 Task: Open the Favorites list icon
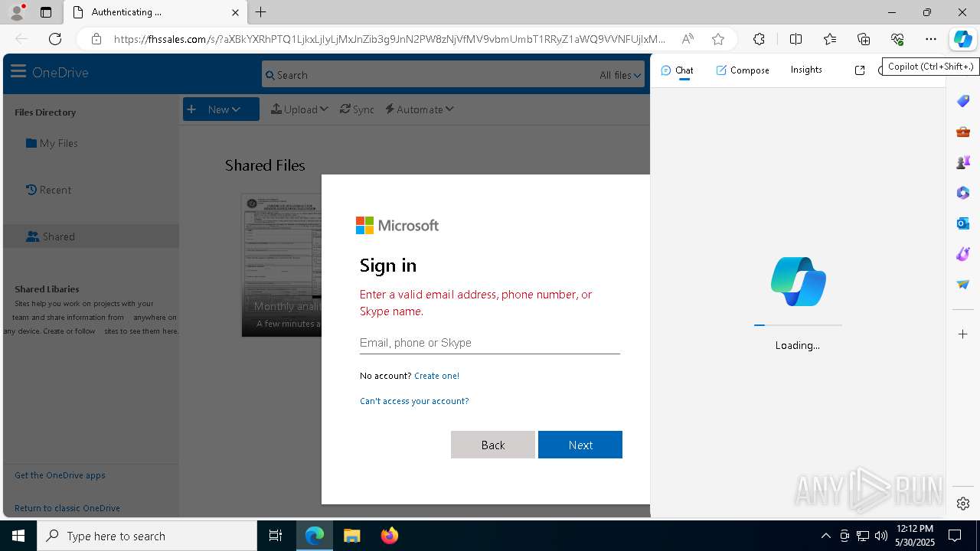[x=830, y=39]
